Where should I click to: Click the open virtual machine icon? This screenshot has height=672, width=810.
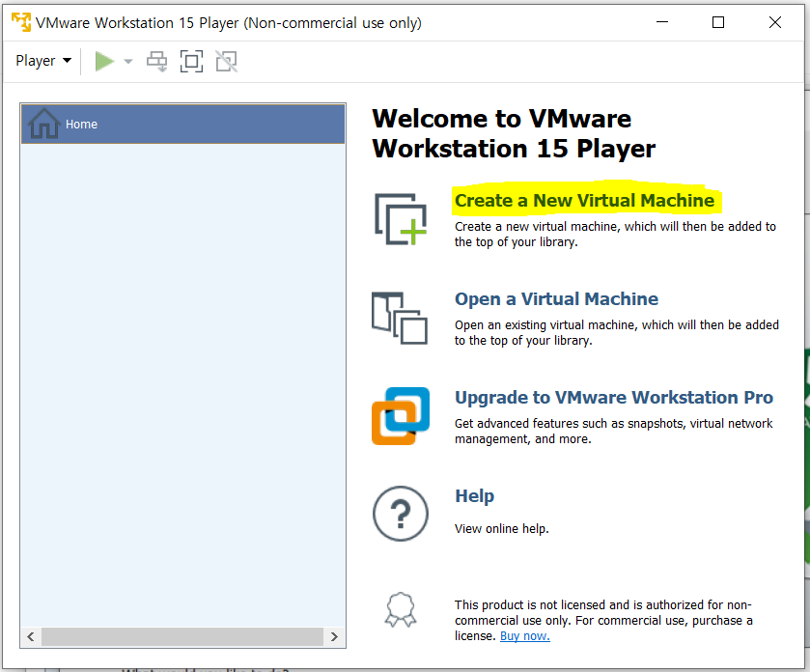coord(400,319)
